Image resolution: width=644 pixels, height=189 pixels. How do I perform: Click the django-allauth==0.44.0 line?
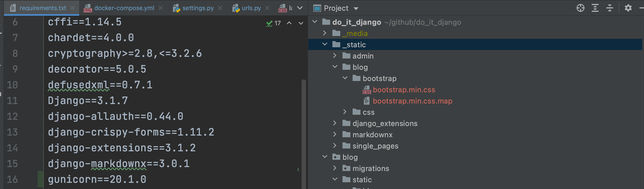point(116,116)
